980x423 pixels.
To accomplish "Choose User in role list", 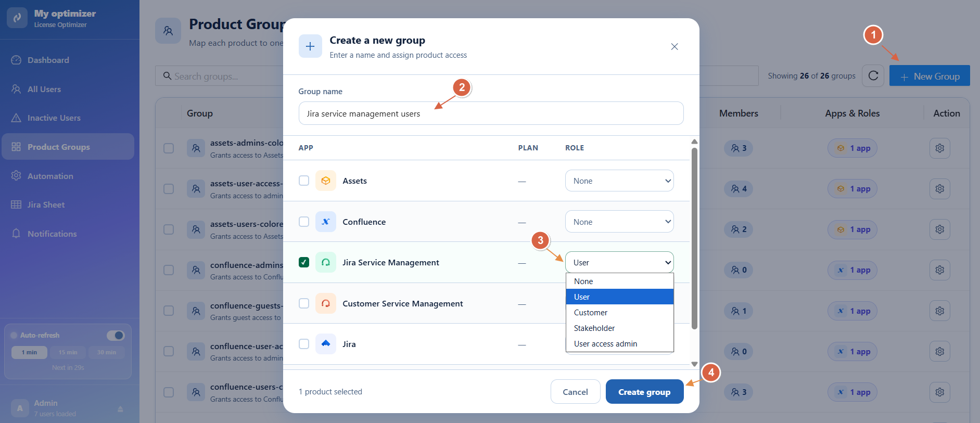I will coord(620,297).
